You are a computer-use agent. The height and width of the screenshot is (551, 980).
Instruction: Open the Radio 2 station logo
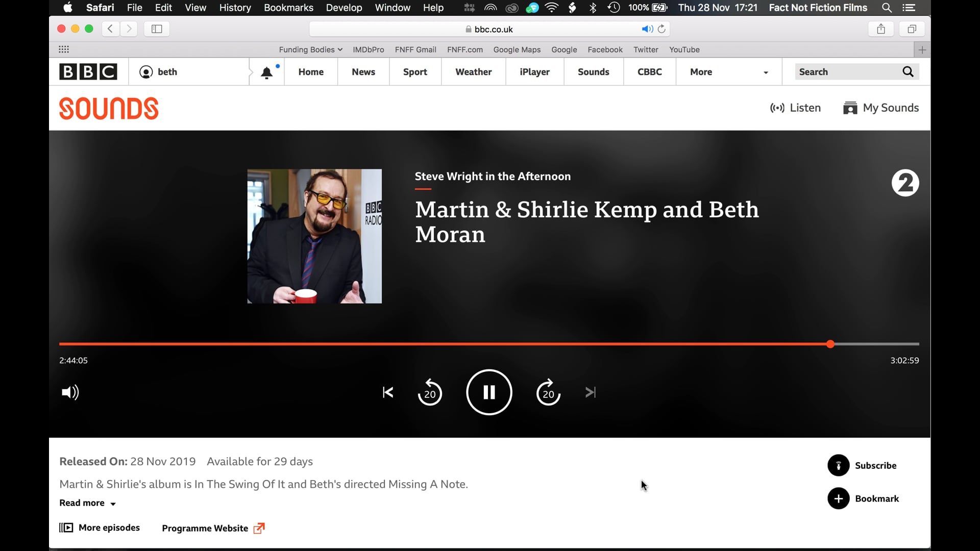905,183
